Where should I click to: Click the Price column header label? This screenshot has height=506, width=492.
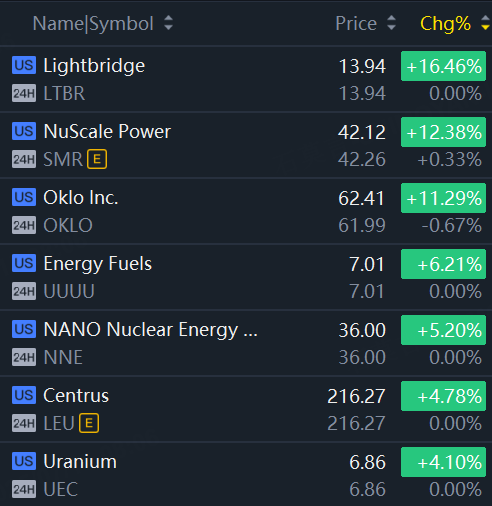(356, 23)
